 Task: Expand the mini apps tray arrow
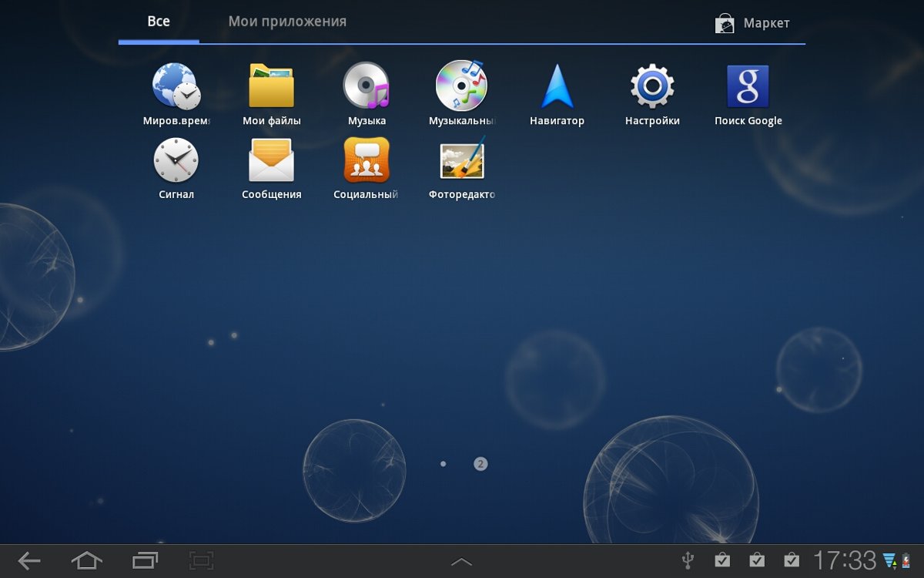[461, 562]
